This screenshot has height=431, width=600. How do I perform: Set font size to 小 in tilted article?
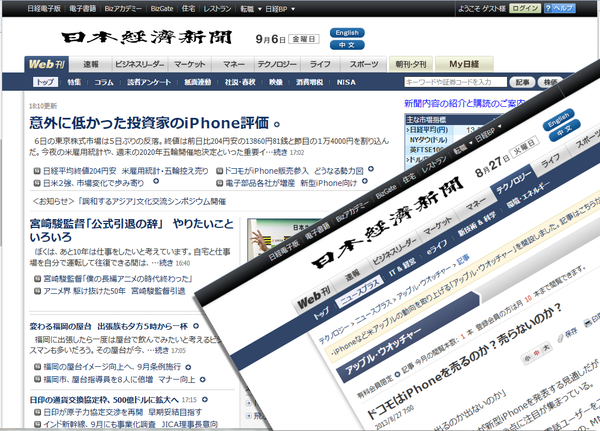528,358
